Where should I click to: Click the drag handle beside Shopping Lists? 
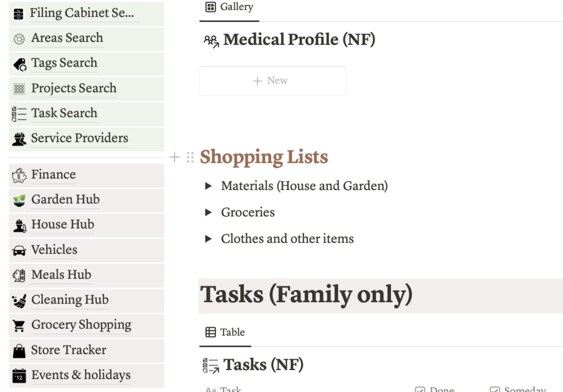190,157
